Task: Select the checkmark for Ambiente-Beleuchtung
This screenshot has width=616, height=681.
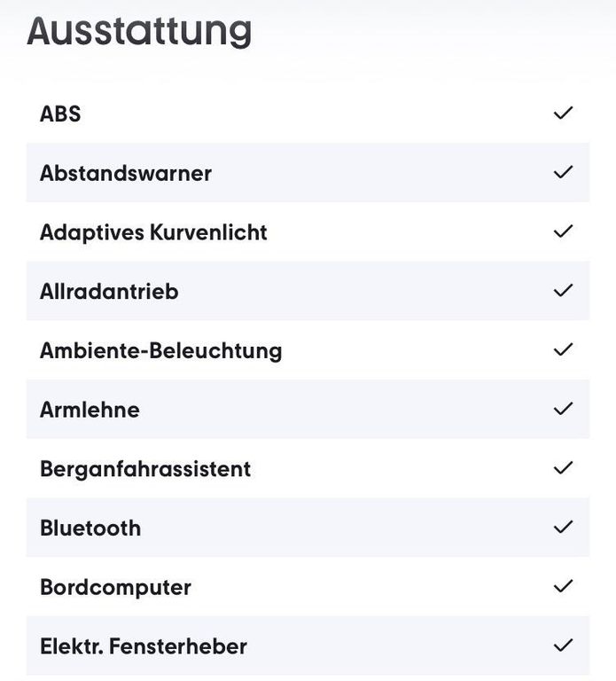Action: (563, 349)
